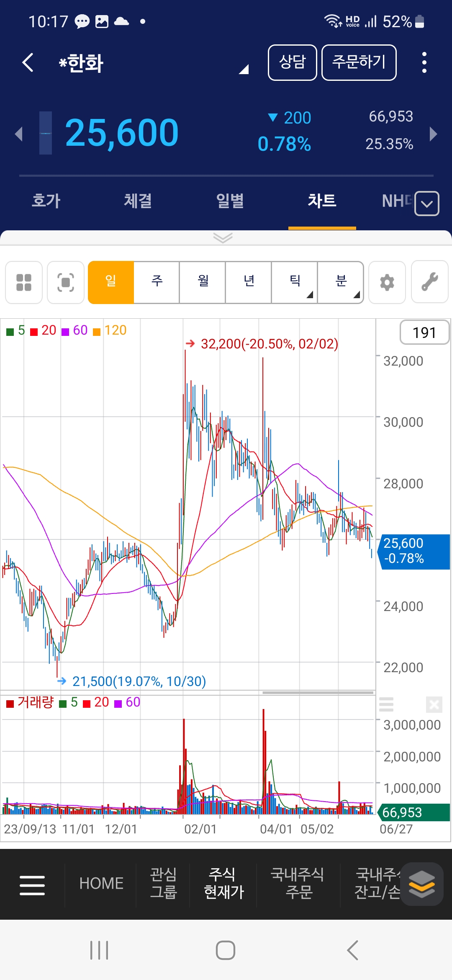This screenshot has width=452, height=980.
Task: Select weekly 주 chart period
Action: 157,282
